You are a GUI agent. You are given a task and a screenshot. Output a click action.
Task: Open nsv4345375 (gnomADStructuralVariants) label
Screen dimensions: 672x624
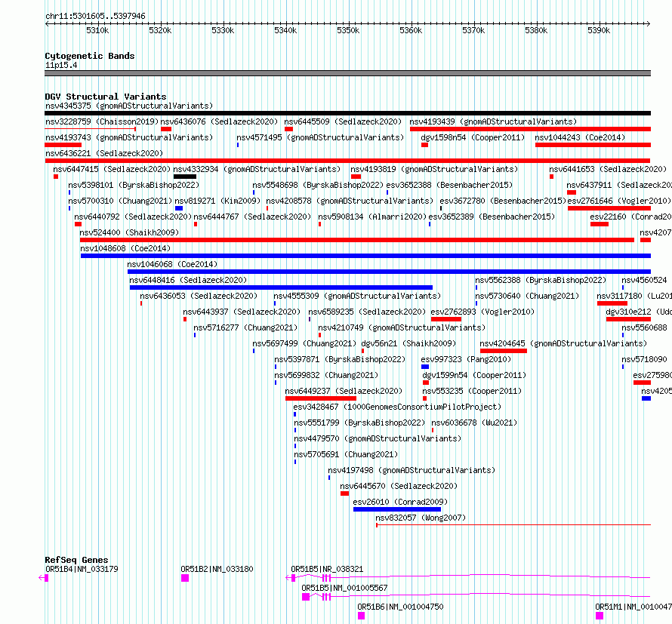[129, 106]
